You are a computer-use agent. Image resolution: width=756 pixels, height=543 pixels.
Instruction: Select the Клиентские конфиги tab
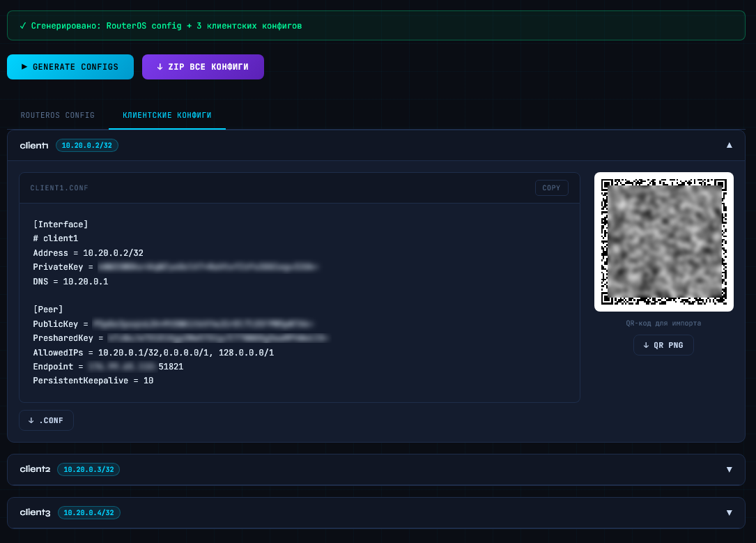[x=167, y=115]
